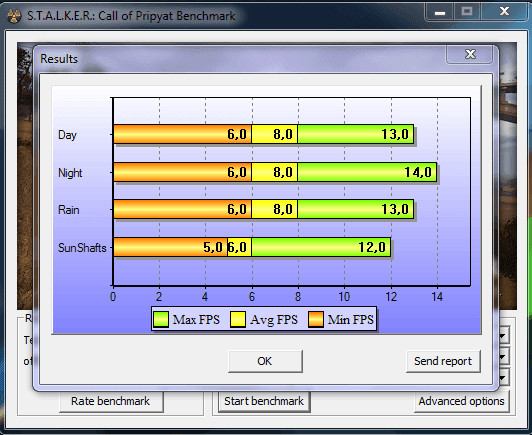Click the Rain row label
Viewport: 532px width, 435px height.
pyautogui.click(x=69, y=210)
